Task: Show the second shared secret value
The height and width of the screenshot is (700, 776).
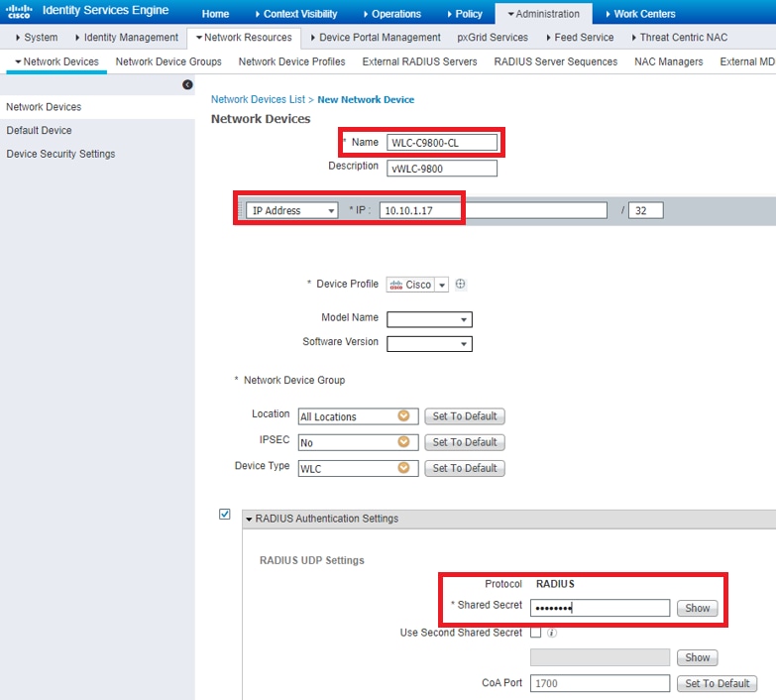Action: (x=698, y=657)
